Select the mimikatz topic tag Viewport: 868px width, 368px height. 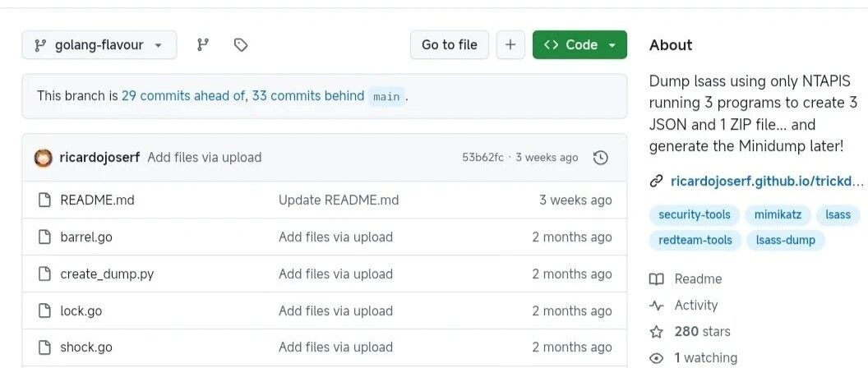coord(778,214)
